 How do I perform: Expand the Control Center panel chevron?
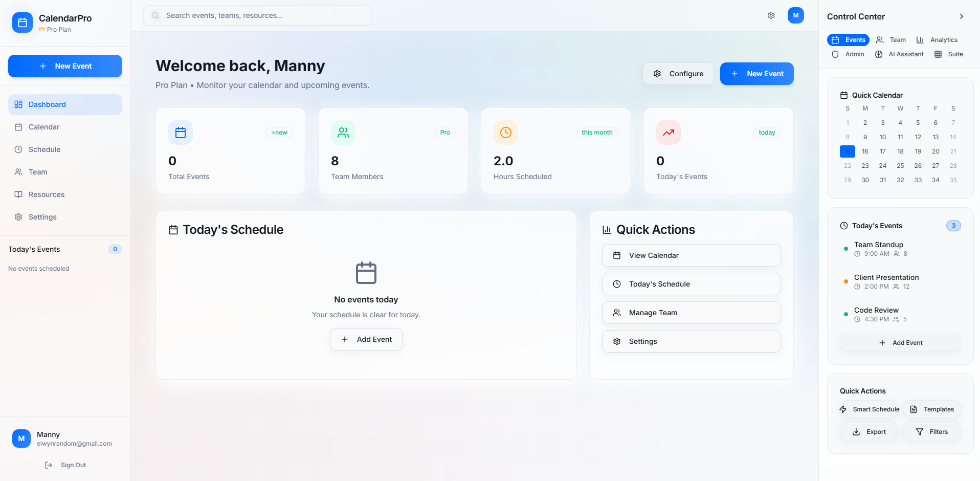click(962, 16)
